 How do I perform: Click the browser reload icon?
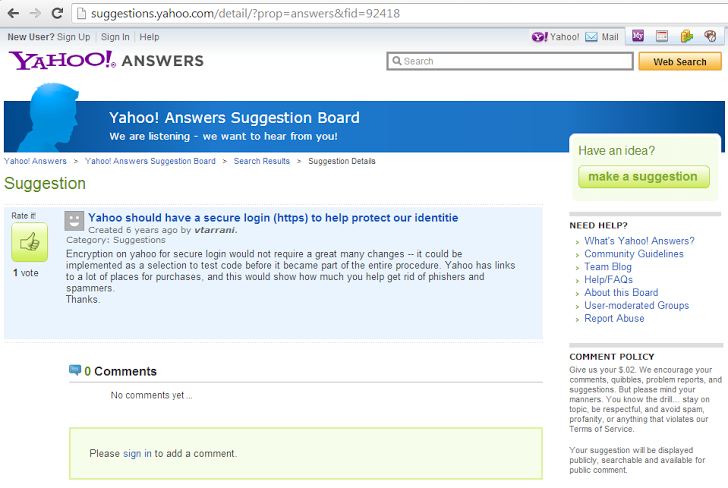click(57, 13)
